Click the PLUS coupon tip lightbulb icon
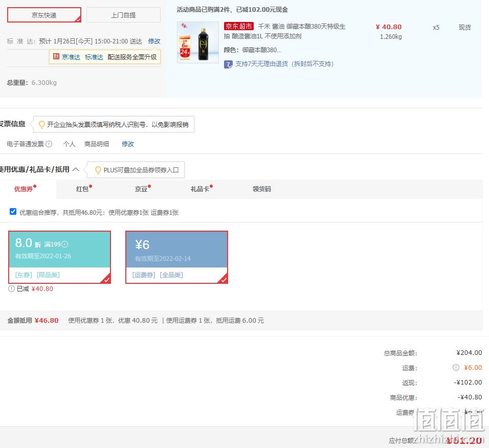 tap(98, 170)
